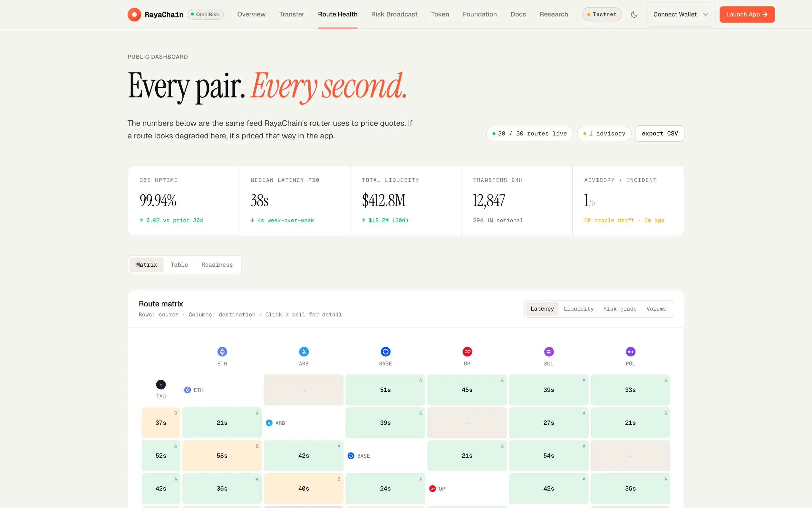Click the Launch App button
This screenshot has width=812, height=508.
tap(747, 15)
